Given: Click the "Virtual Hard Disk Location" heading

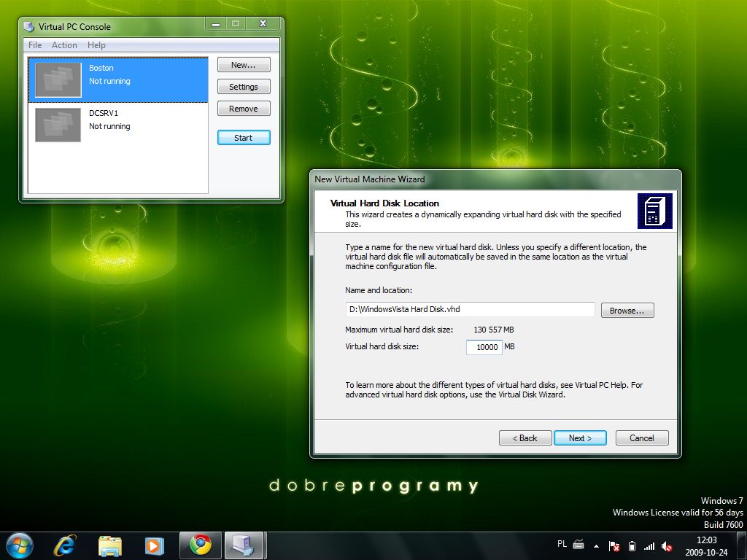Looking at the screenshot, I should coord(384,203).
